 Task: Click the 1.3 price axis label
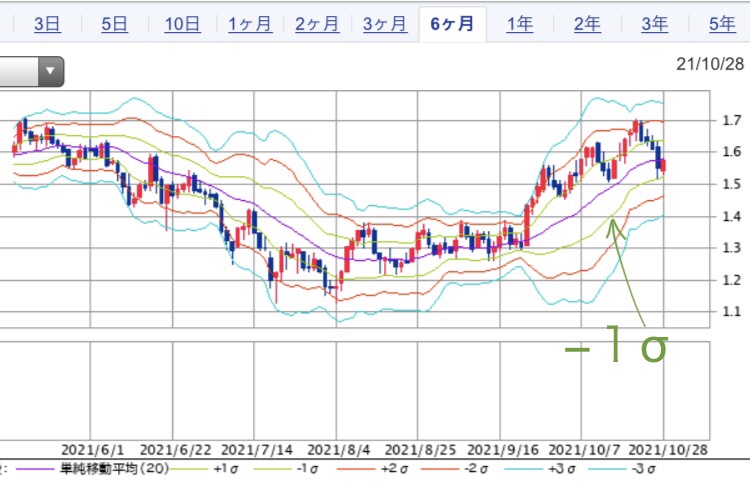pos(731,248)
